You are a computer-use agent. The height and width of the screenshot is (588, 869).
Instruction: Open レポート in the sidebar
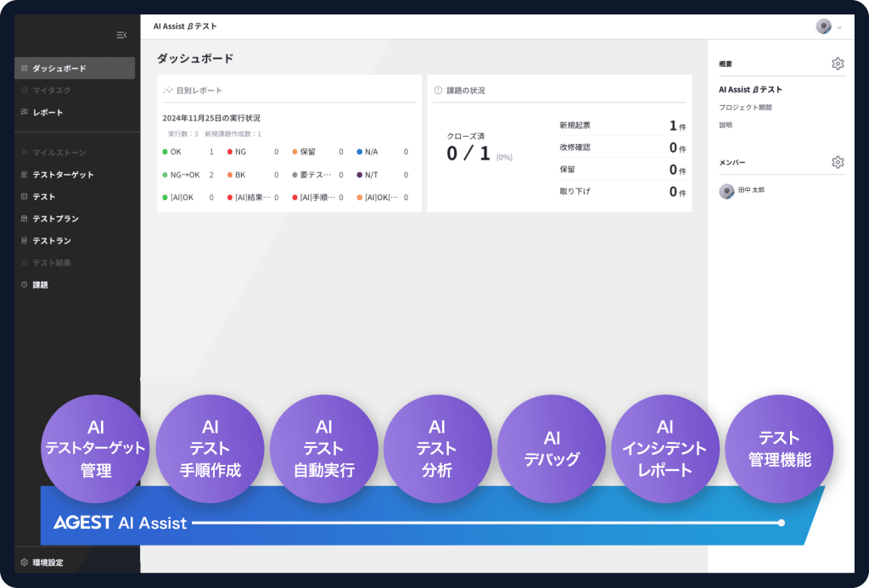(48, 112)
